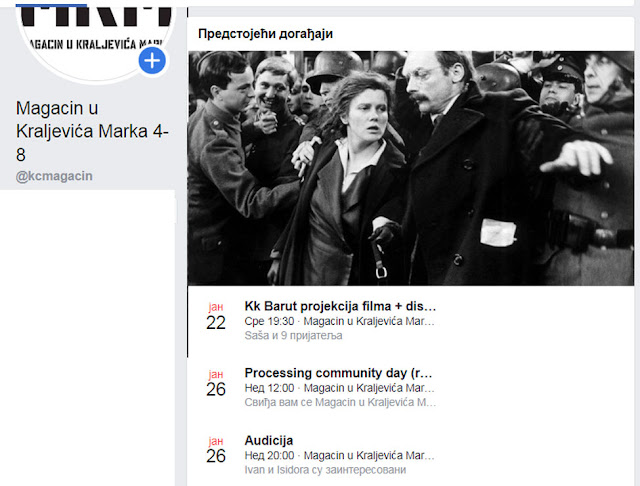
Task: Open the Magacin u Kraljevića Marka 4-8 page title
Action: click(92, 131)
